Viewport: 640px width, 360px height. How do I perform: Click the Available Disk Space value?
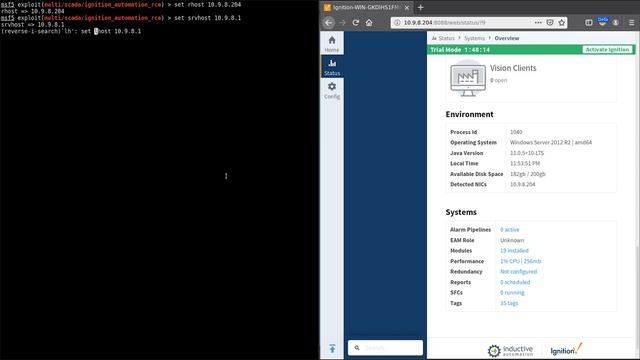[527, 174]
